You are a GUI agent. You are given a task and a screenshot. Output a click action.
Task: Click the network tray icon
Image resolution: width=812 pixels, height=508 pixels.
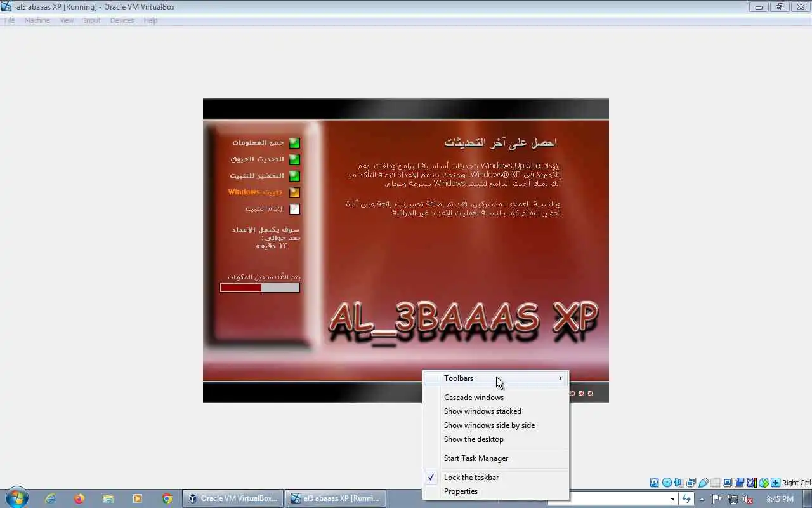(733, 499)
